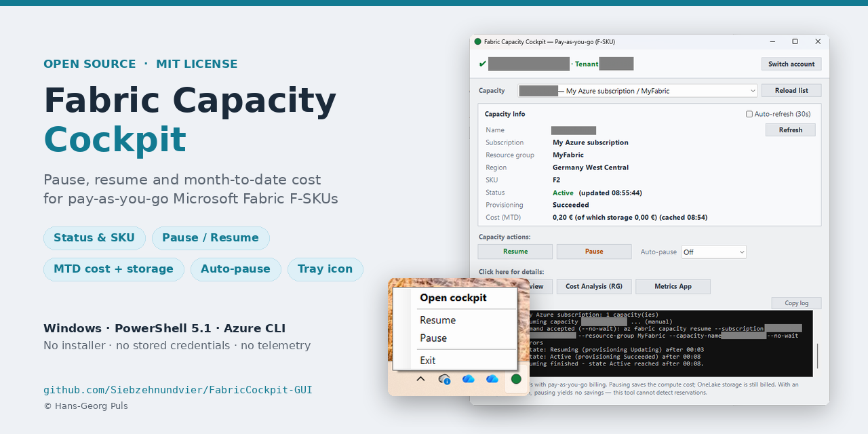Click the 'Tray icon' feature pill
Screen dimensions: 868x434
coord(325,269)
